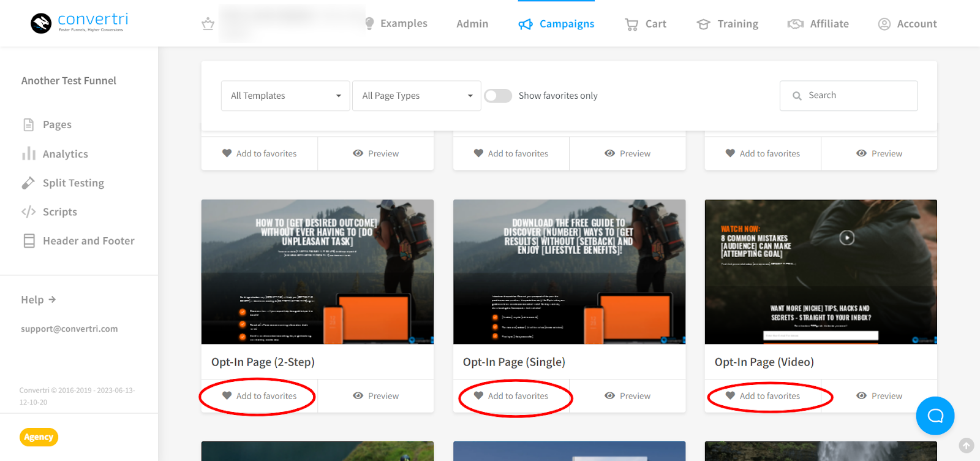
Task: Click the Affiliate handshake icon
Action: (795, 24)
